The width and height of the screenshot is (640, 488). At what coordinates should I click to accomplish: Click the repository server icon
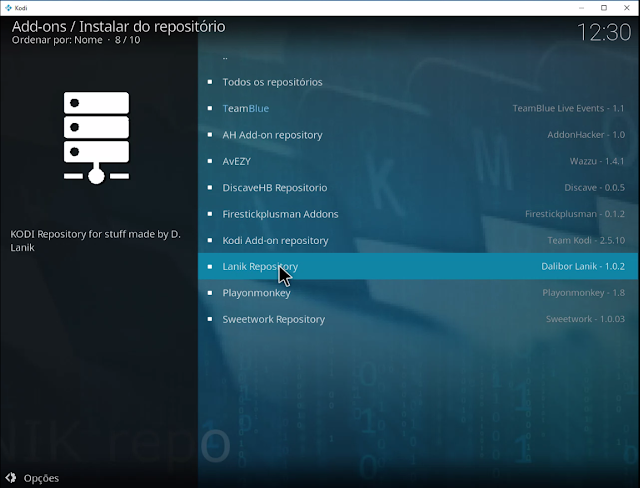pyautogui.click(x=96, y=138)
